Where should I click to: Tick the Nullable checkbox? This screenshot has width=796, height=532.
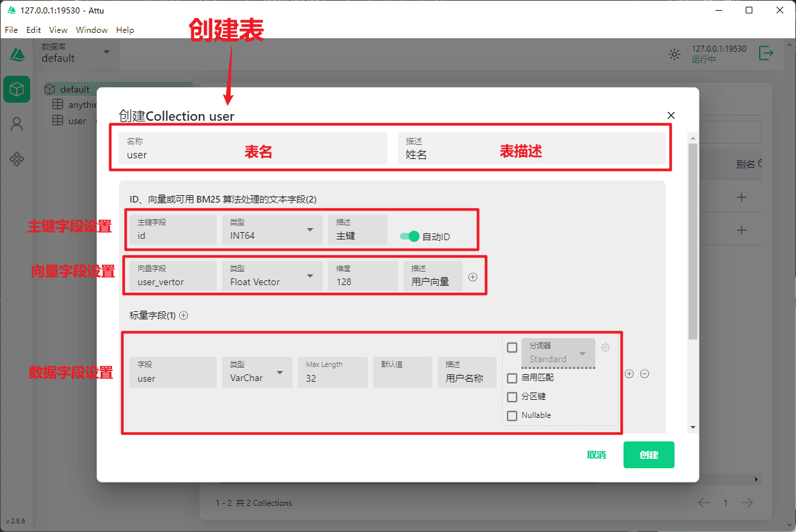tap(512, 416)
